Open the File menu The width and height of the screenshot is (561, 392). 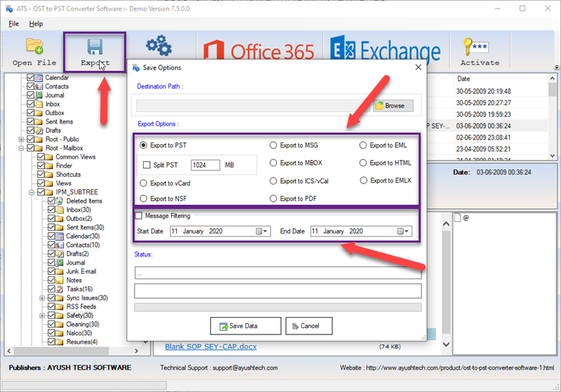[13, 24]
